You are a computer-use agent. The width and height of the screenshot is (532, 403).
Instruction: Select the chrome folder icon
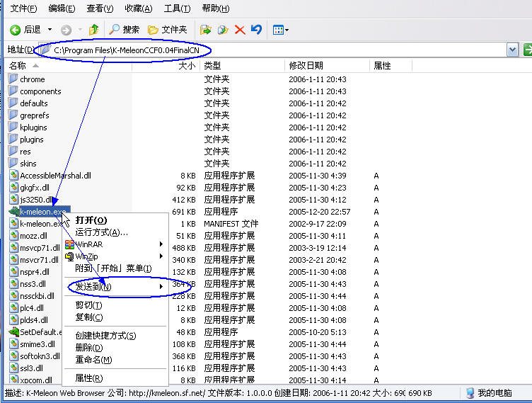point(13,79)
